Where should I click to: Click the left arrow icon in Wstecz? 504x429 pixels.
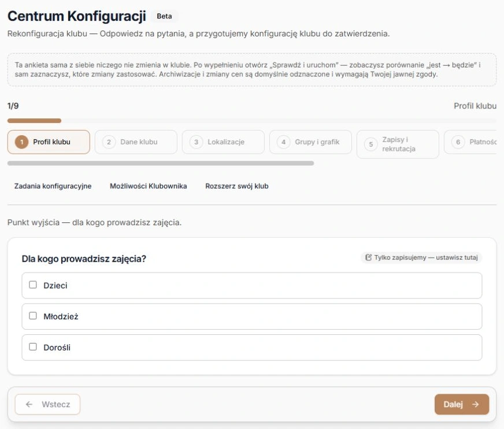pyautogui.click(x=29, y=404)
